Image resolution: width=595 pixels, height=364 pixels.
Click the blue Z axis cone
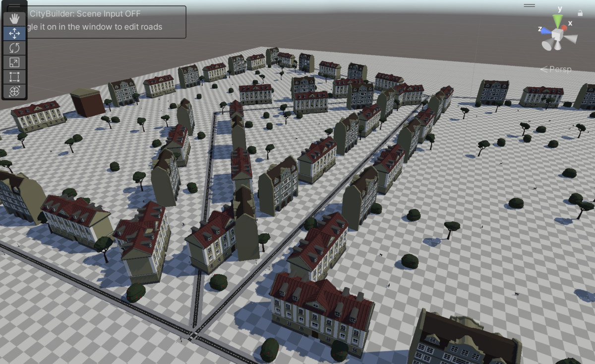point(546,31)
